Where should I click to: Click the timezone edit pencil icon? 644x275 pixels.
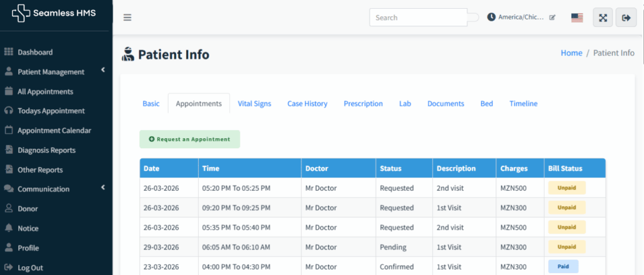tap(552, 18)
